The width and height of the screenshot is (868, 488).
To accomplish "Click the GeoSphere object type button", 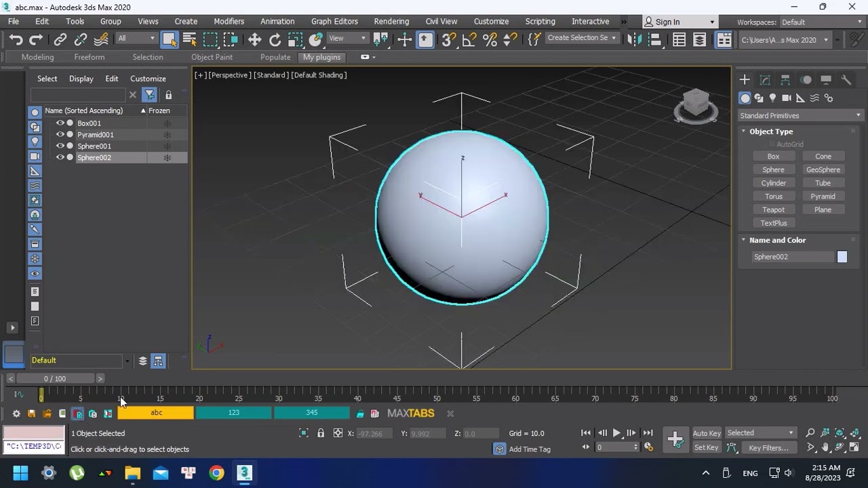I will 823,170.
